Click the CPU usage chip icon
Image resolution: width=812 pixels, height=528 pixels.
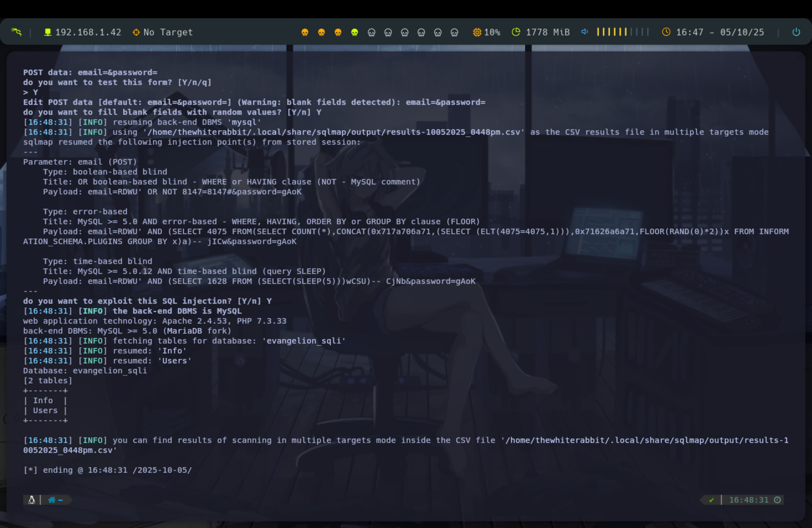click(x=477, y=32)
